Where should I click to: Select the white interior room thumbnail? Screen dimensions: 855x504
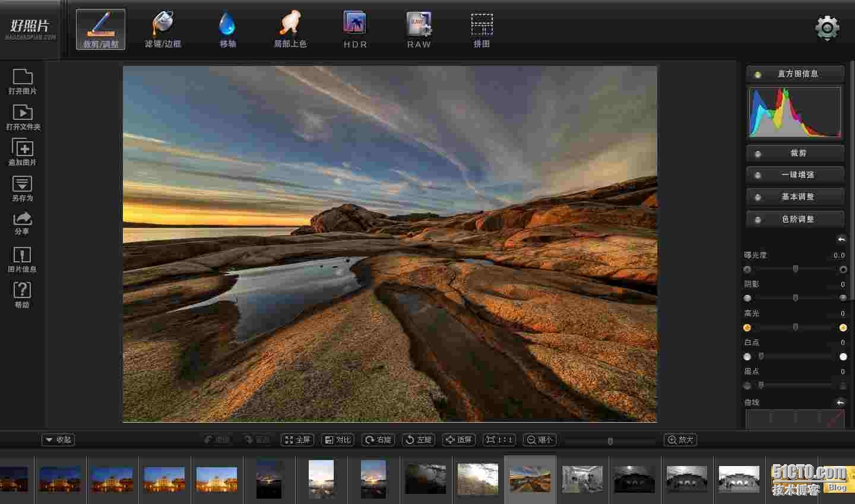(582, 479)
